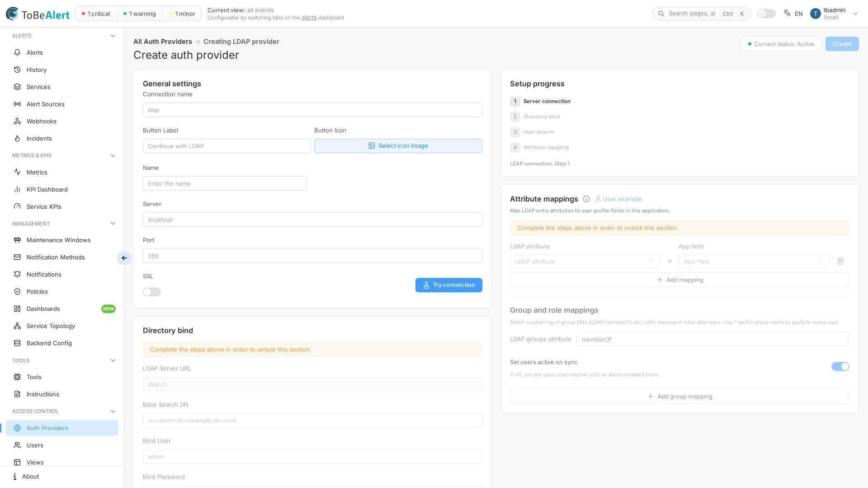Click Select icon image button

[x=398, y=146]
